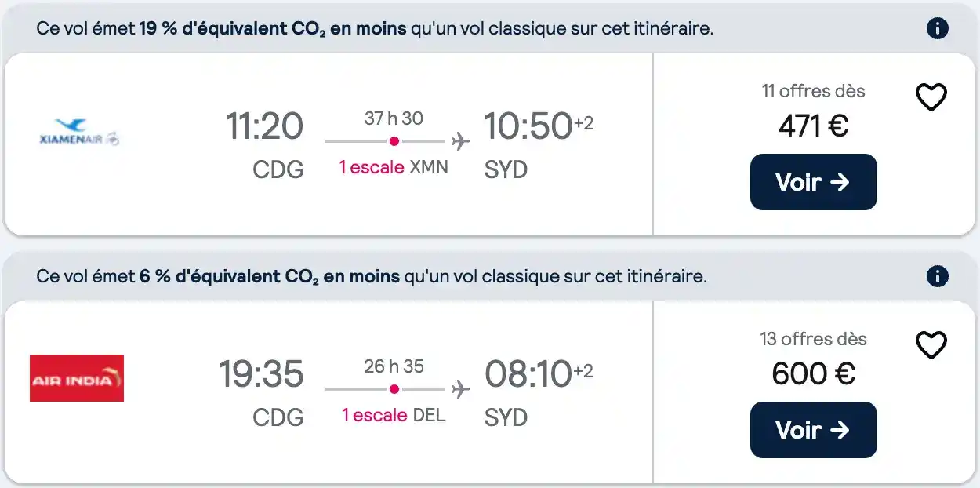Click the 11:20 CDG departure time
This screenshot has height=488, width=980.
click(x=264, y=126)
